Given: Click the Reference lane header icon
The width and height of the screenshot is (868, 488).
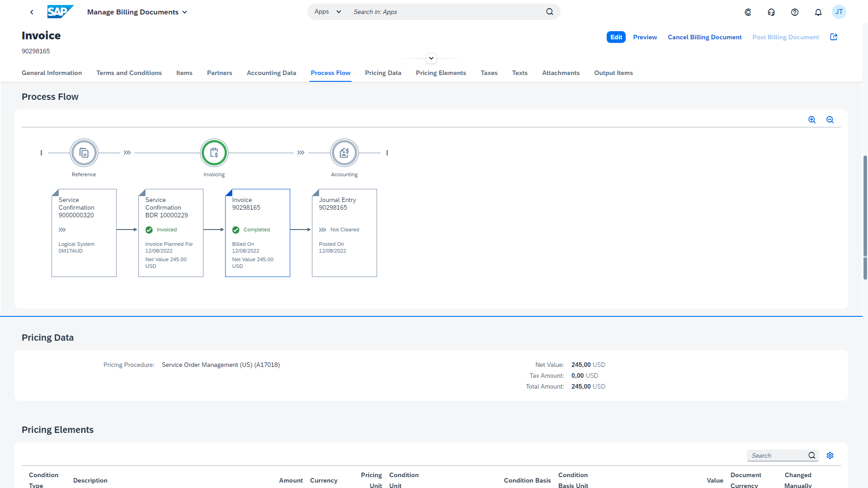Looking at the screenshot, I should [x=84, y=153].
